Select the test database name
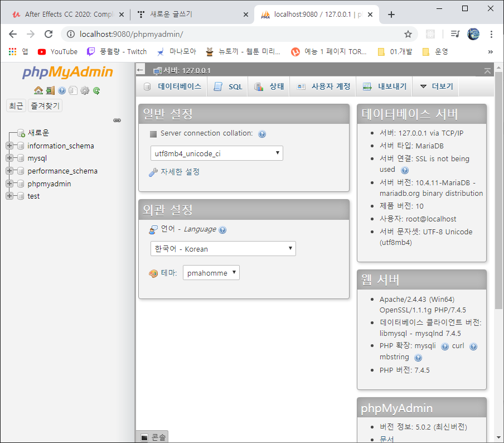This screenshot has height=443, width=504. [x=33, y=196]
